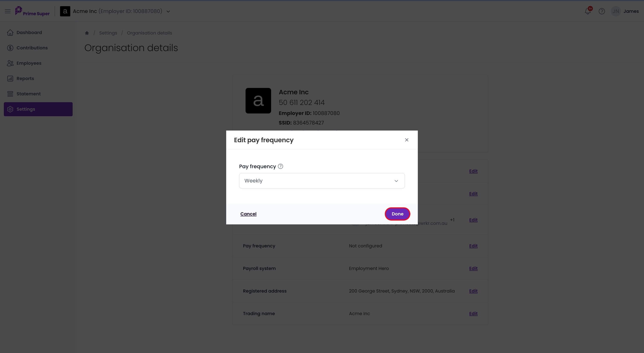The width and height of the screenshot is (644, 353).
Task: Confirm with the Done button
Action: click(x=398, y=214)
